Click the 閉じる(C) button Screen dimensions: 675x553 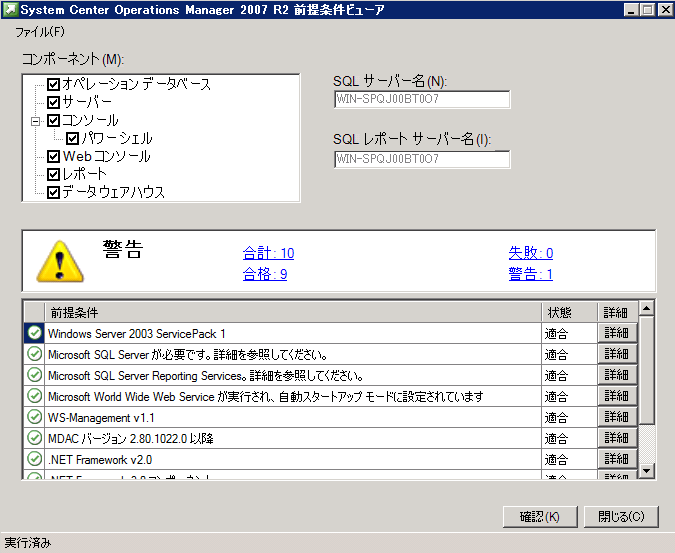621,516
